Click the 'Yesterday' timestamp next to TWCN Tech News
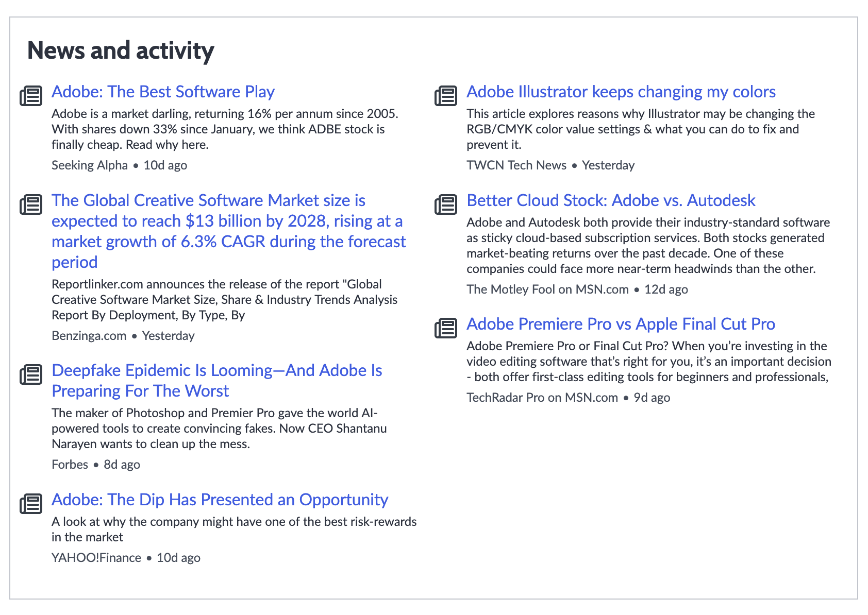The height and width of the screenshot is (615, 868). point(608,165)
